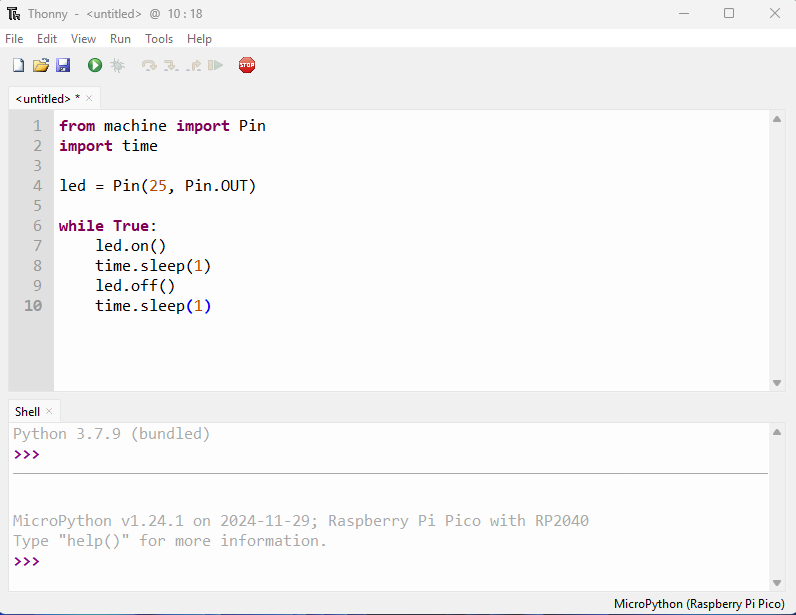Click the Step over debug icon
Viewport: 796px width, 615px height.
149,65
